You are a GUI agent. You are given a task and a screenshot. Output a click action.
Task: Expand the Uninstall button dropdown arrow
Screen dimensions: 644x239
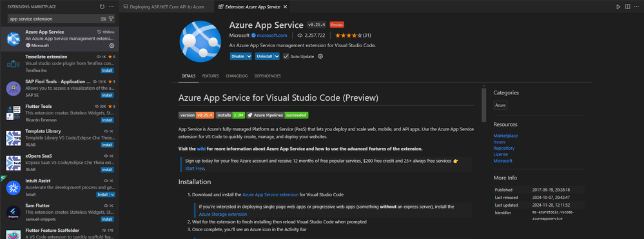point(277,56)
